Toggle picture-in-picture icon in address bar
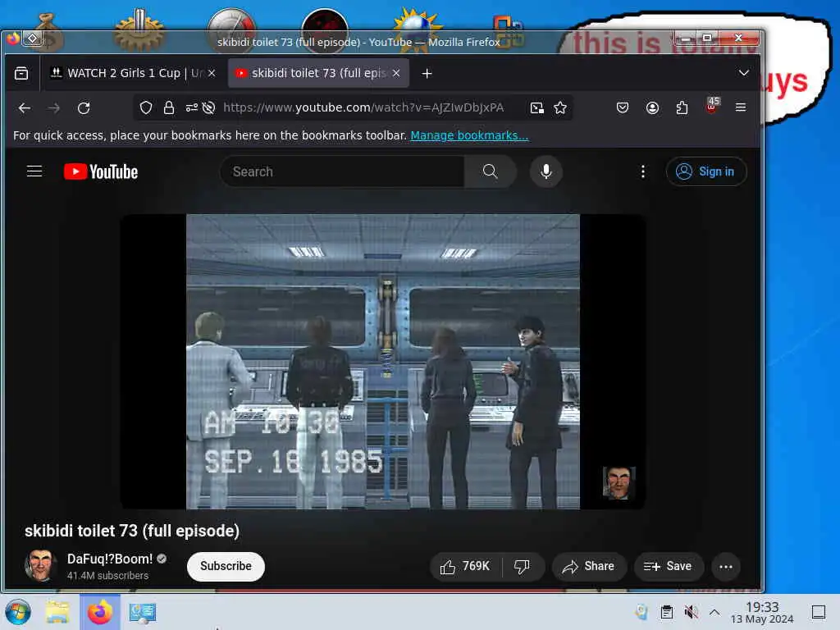Screen dimensions: 840x630 point(536,107)
